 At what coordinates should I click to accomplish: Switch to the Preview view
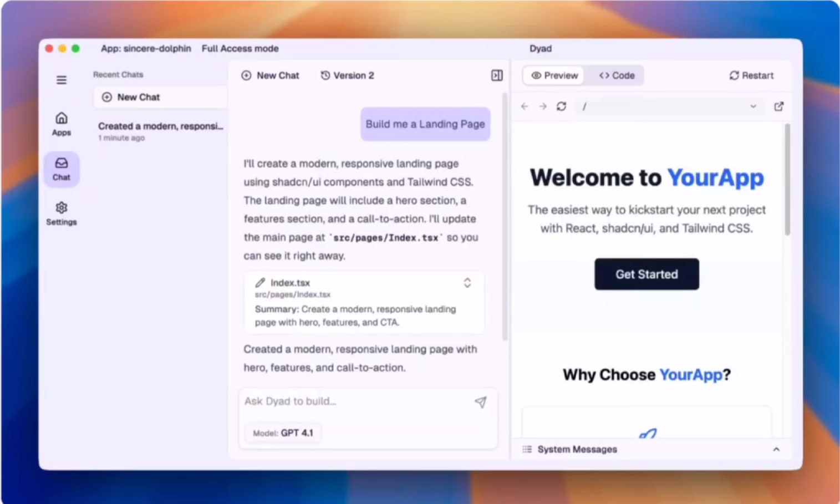[x=554, y=75]
